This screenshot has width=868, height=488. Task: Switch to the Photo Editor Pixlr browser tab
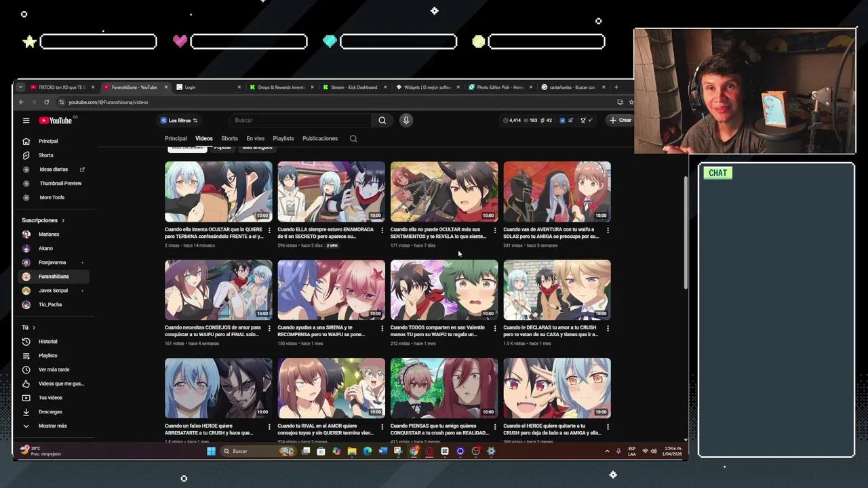pos(500,87)
